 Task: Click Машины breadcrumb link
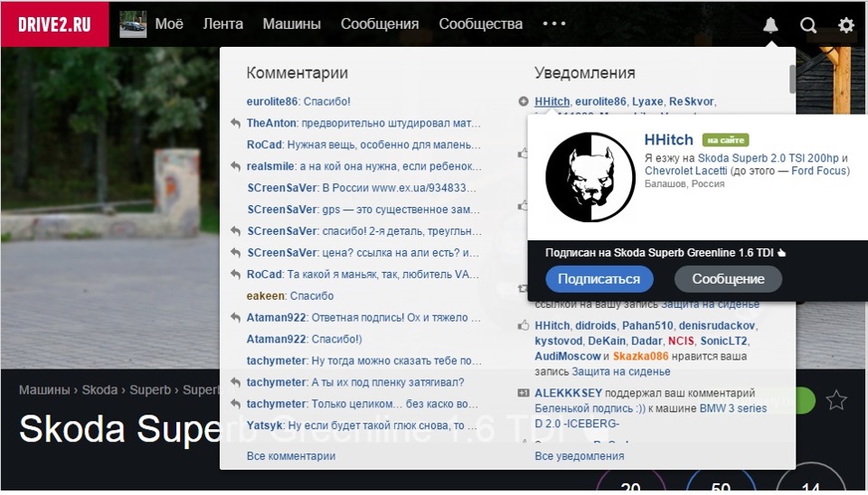45,390
